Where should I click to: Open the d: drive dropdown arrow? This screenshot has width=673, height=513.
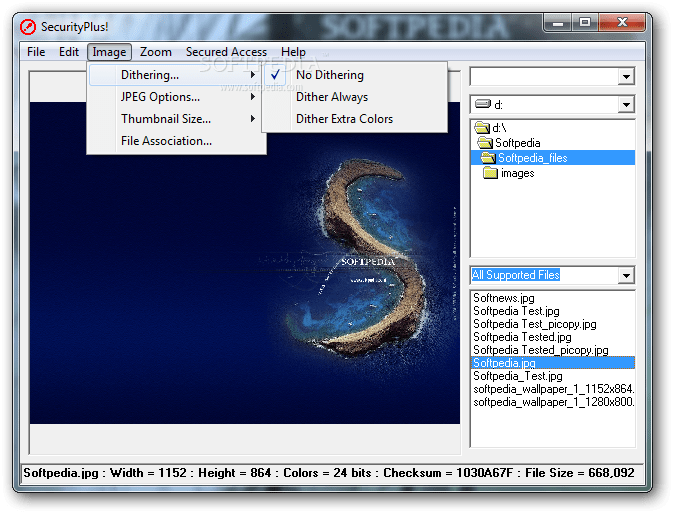pyautogui.click(x=626, y=105)
